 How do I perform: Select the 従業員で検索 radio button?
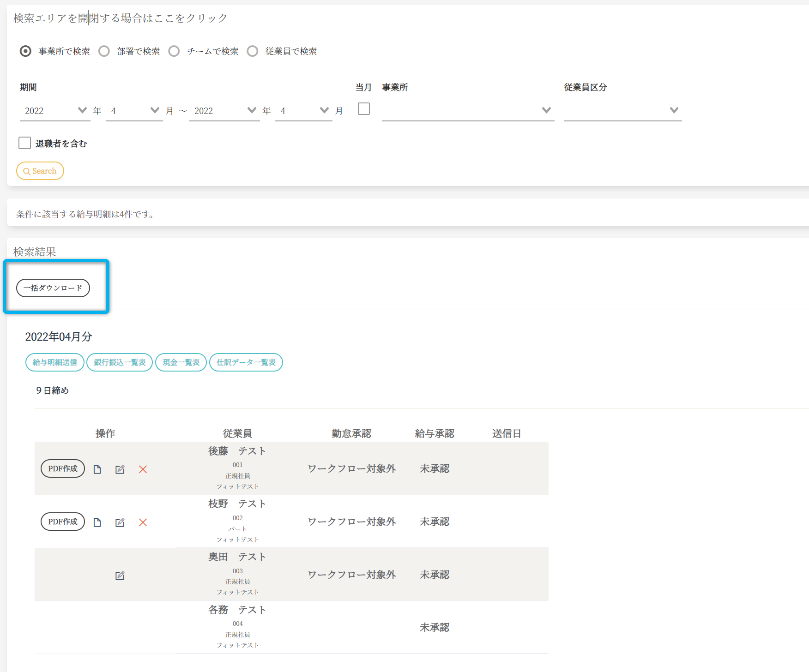click(x=253, y=51)
